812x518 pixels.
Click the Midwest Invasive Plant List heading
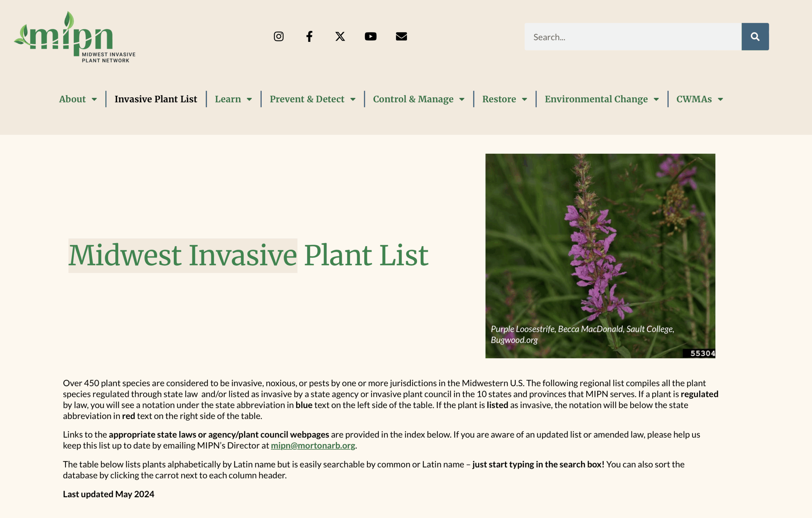pyautogui.click(x=248, y=256)
